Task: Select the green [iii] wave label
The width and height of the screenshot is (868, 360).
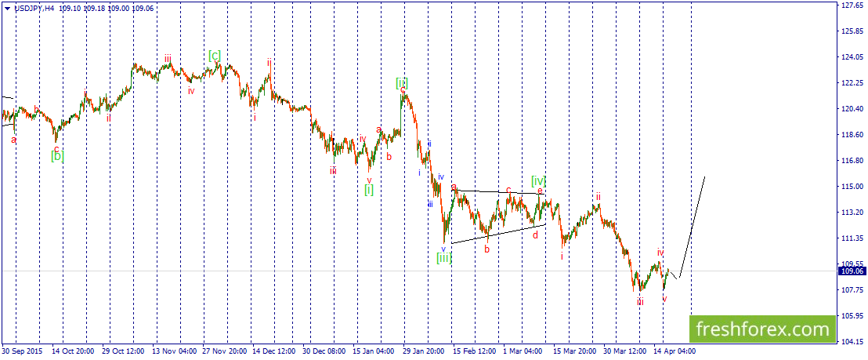Action: click(x=444, y=257)
